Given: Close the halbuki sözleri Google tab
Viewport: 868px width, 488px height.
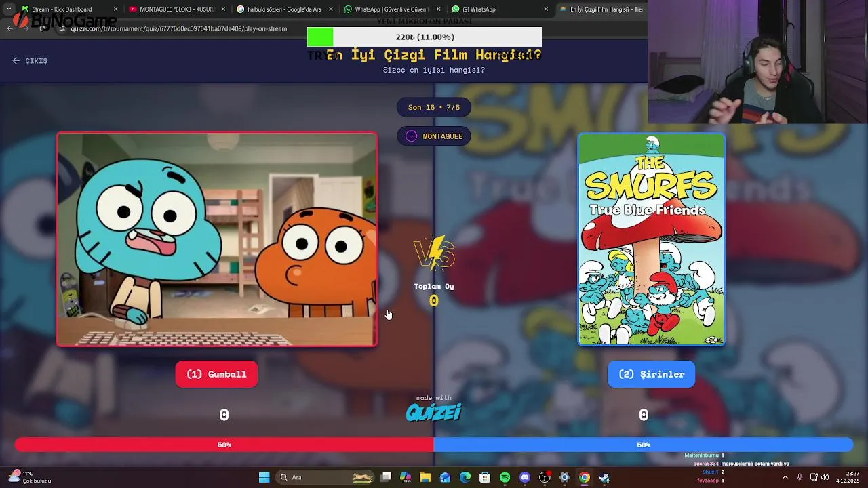Looking at the screenshot, I should tap(331, 9).
